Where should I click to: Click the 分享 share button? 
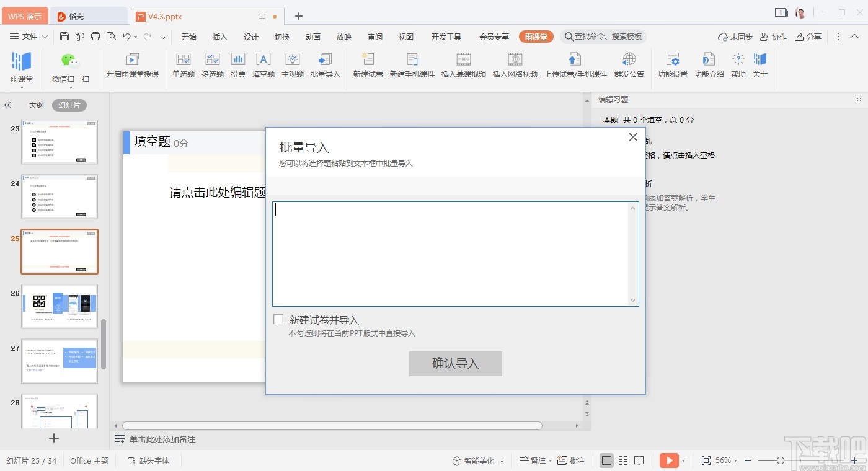point(808,37)
